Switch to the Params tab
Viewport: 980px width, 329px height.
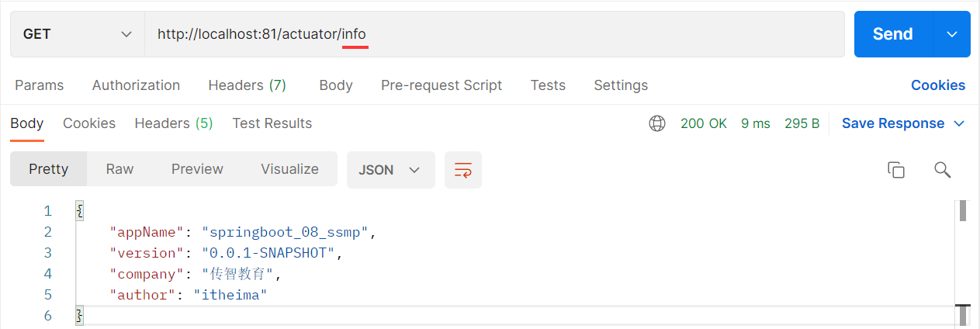[40, 85]
